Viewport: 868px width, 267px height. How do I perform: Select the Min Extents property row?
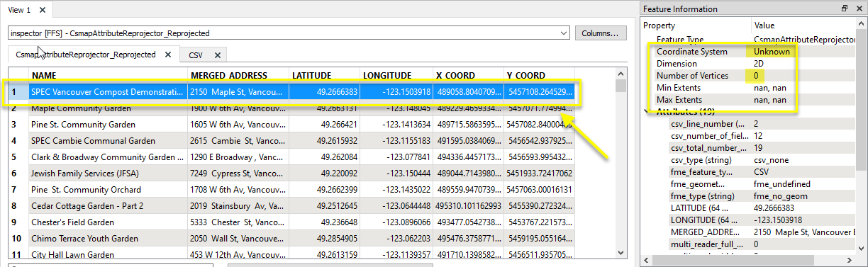(x=748, y=88)
